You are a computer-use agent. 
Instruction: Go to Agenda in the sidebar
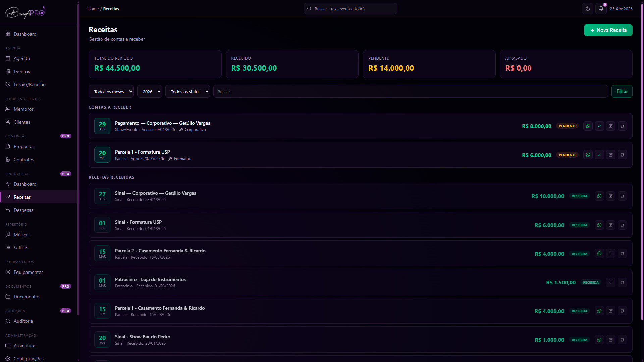[39, 58]
